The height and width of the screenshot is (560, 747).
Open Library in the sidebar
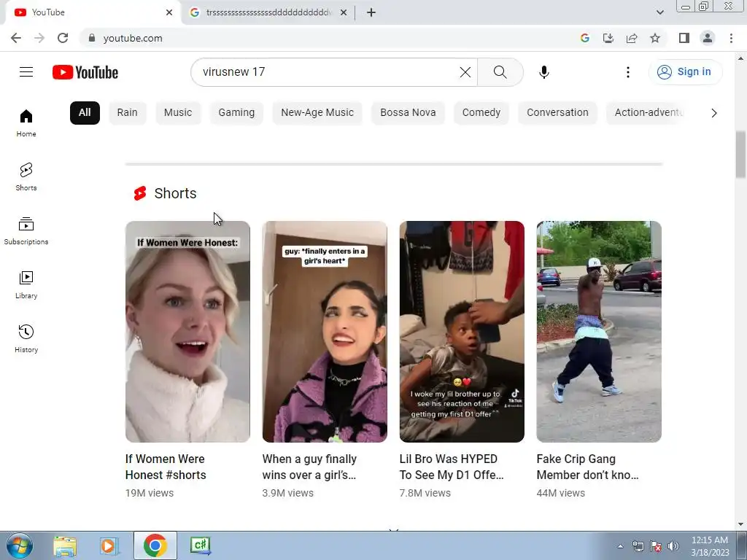point(26,285)
